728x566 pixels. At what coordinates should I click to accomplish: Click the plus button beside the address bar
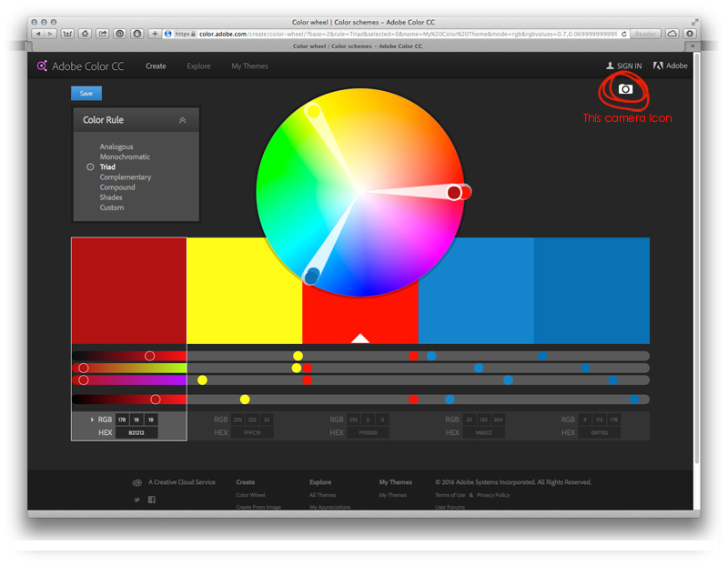(155, 34)
